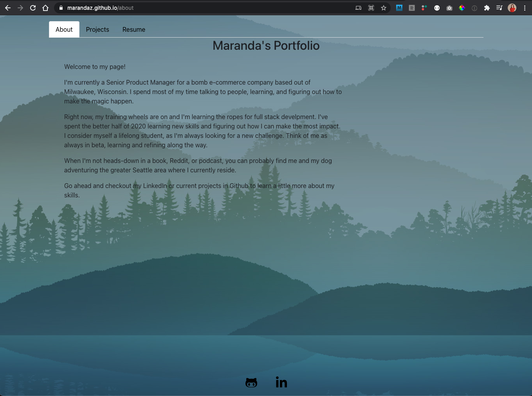Click the blue M extension icon
532x396 pixels.
tap(399, 7)
